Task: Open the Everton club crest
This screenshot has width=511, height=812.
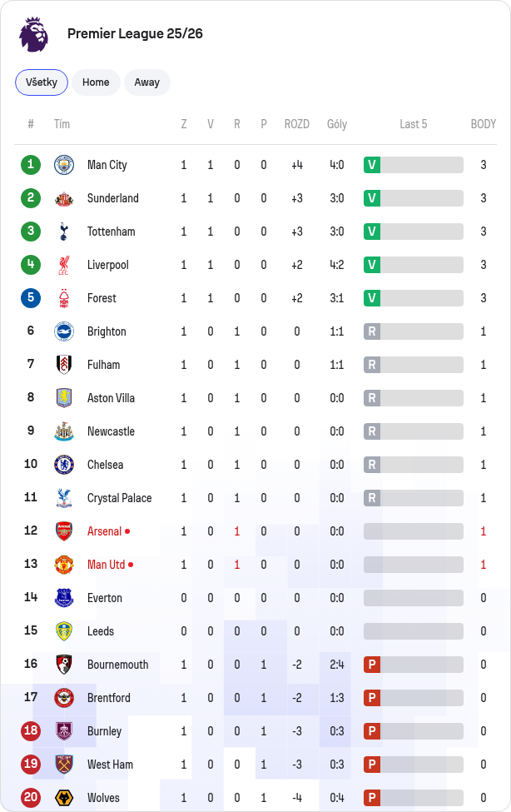Action: (x=64, y=598)
